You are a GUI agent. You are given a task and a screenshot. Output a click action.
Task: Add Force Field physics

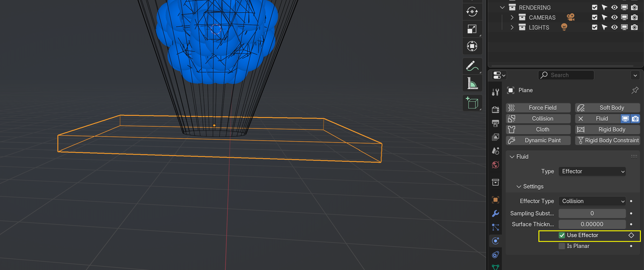coord(538,108)
